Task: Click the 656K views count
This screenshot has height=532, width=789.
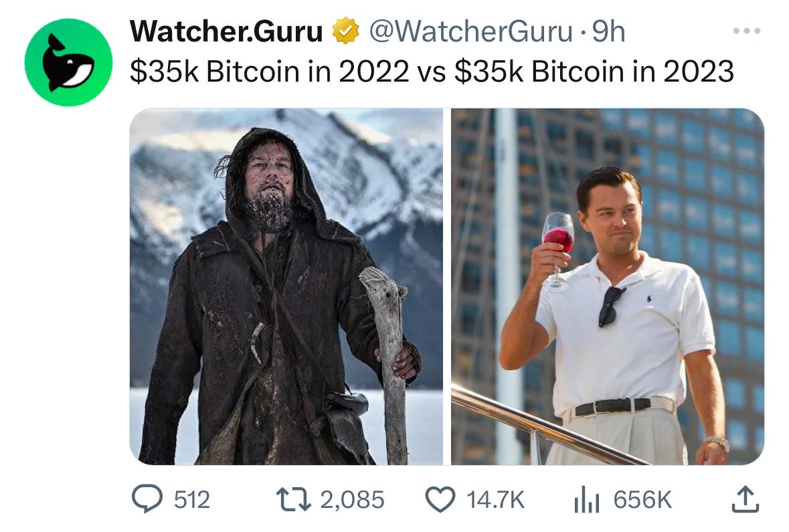Action: 642,500
